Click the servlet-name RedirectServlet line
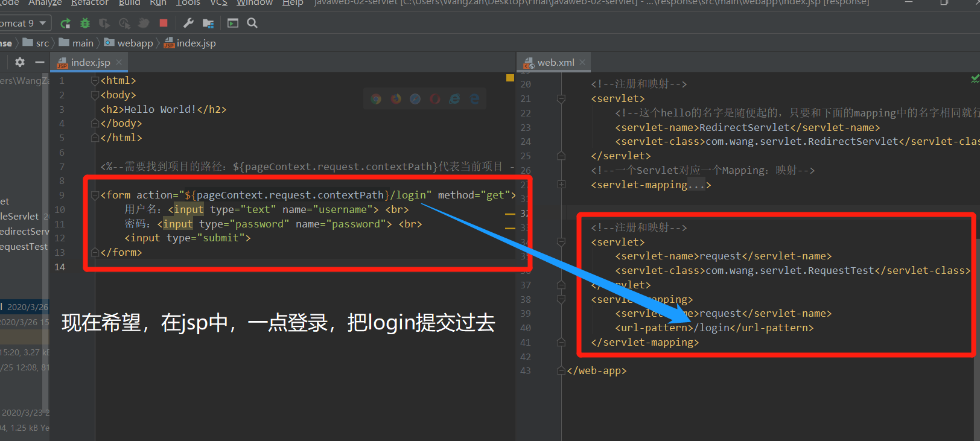The image size is (980, 441). (748, 127)
